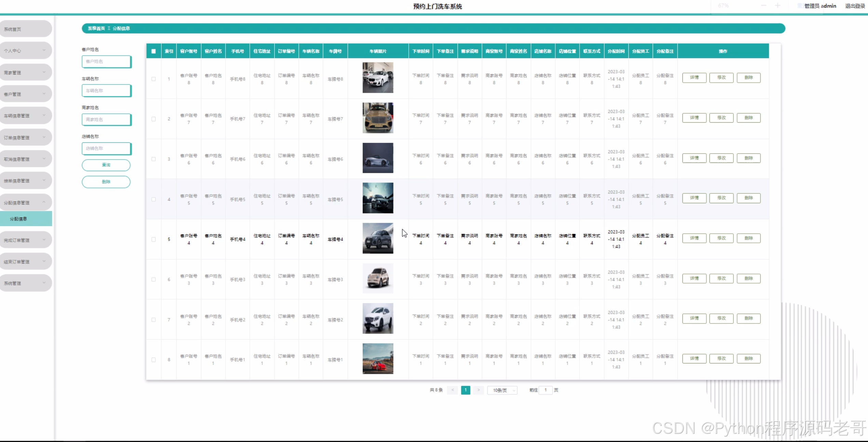Check the checkbox for row index 5
Viewport: 868px width, 442px height.
(153, 239)
